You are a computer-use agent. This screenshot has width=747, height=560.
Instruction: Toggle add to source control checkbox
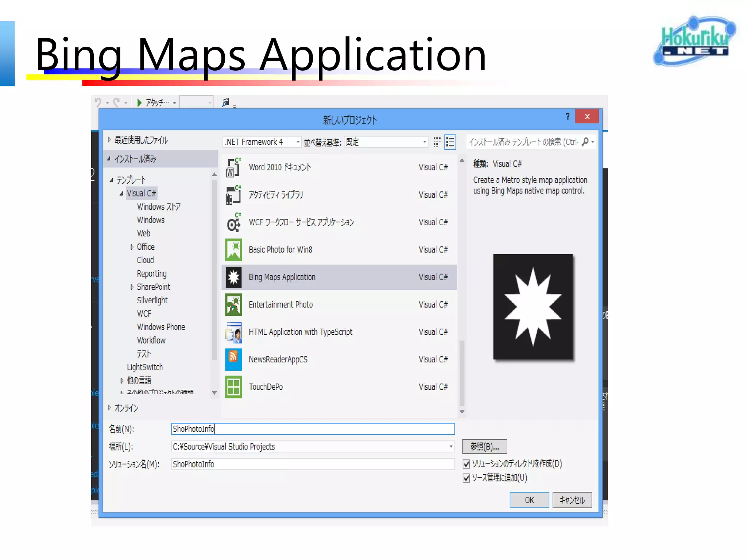click(x=466, y=478)
